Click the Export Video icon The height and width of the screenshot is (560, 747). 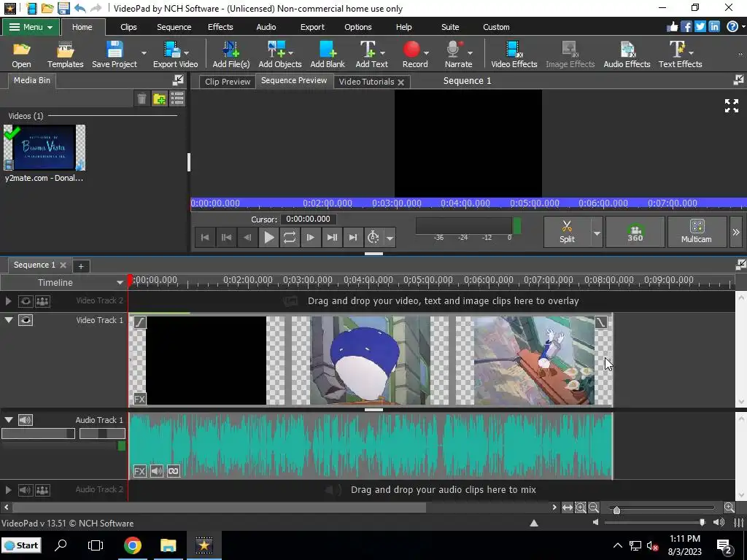click(x=175, y=54)
